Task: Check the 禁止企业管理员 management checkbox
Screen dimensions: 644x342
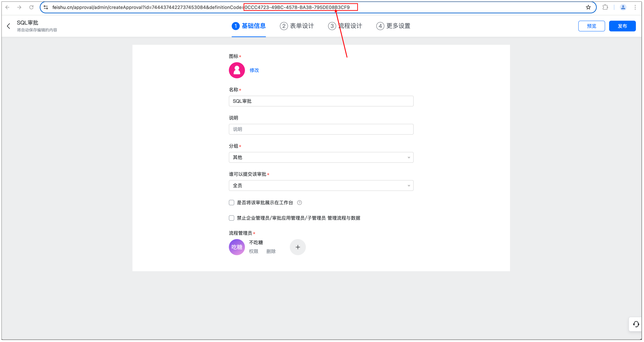Action: [231, 218]
